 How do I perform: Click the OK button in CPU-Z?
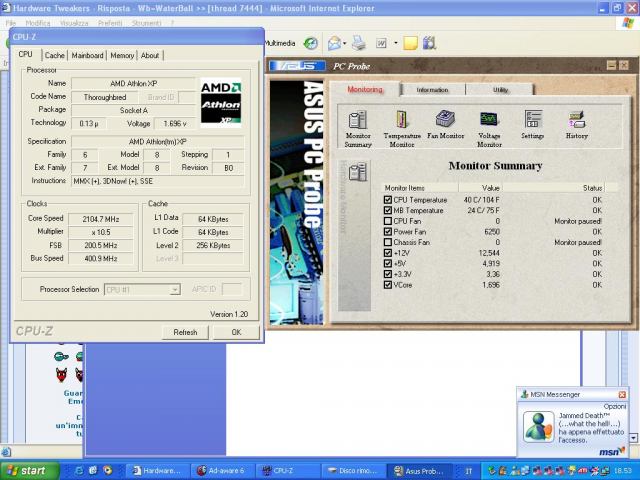click(x=236, y=332)
